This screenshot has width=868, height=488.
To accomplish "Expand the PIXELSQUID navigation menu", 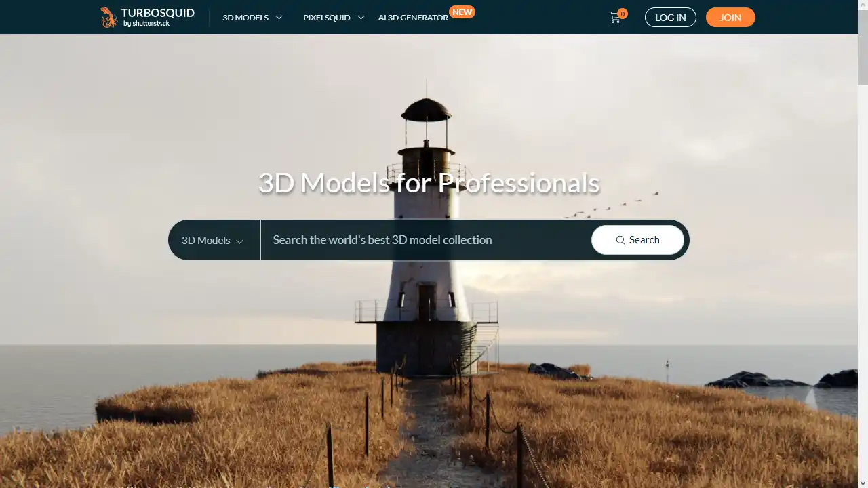I will 328,18.
